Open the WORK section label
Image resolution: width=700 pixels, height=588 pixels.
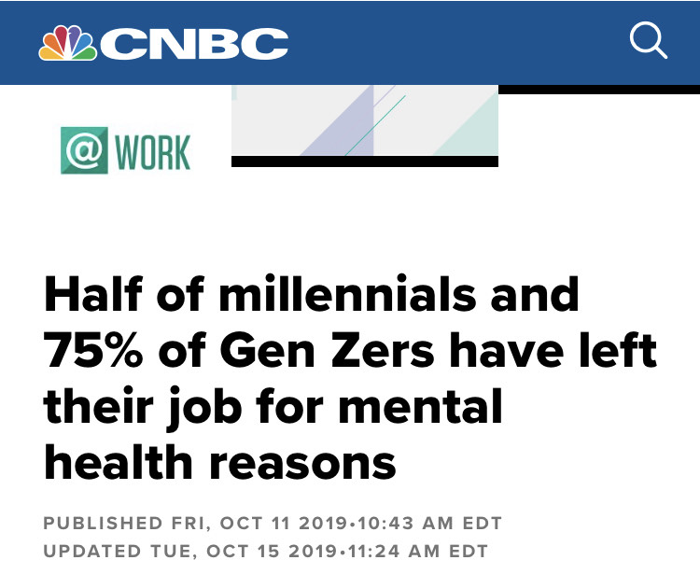tap(153, 152)
